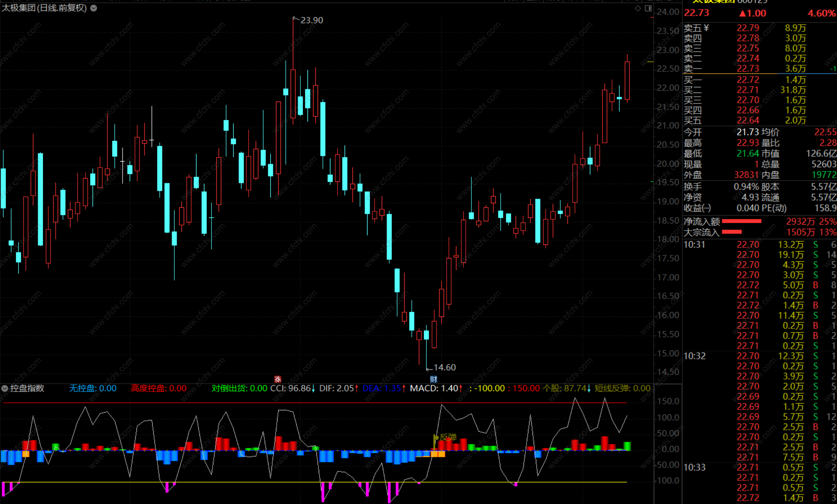Select the 卖一 ask row at 22.73
Viewport: 837px width, 504px height.
[748, 69]
